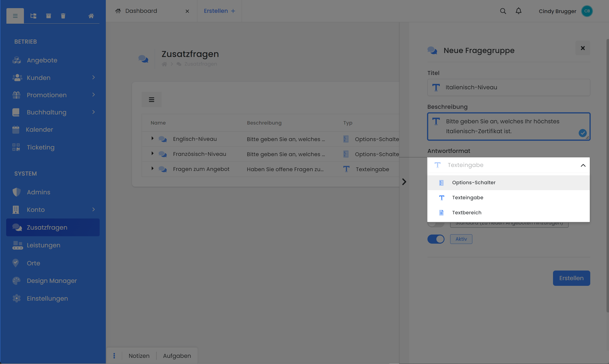Click the three-dots icon beside Notizen

(x=114, y=356)
